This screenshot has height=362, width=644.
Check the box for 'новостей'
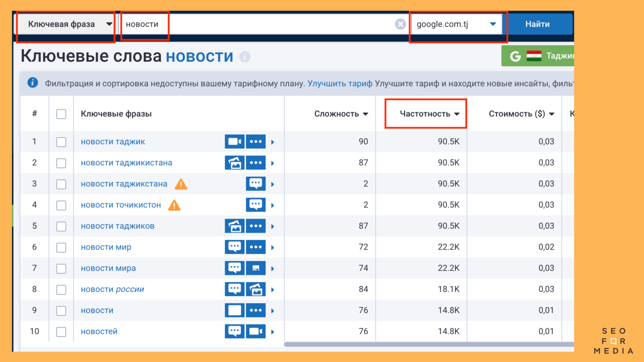[61, 331]
